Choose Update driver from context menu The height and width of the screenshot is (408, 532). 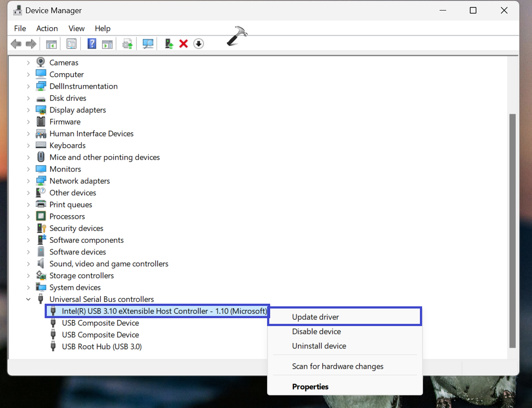(315, 317)
